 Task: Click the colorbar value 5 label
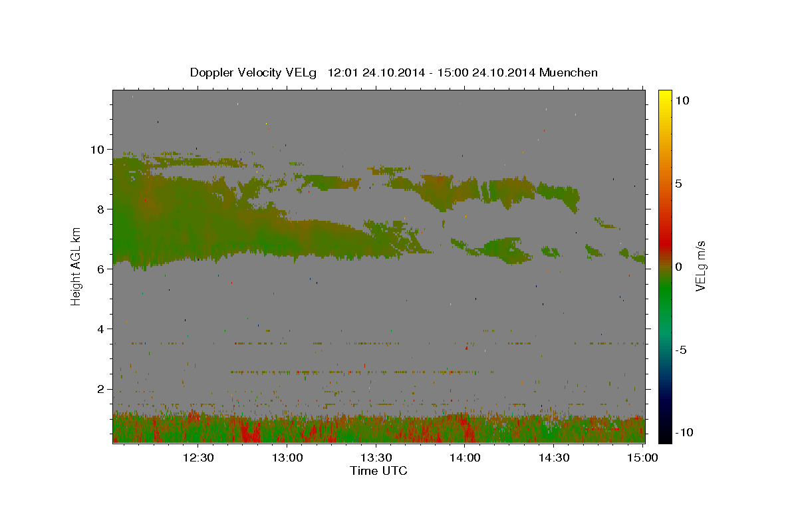[x=679, y=184]
